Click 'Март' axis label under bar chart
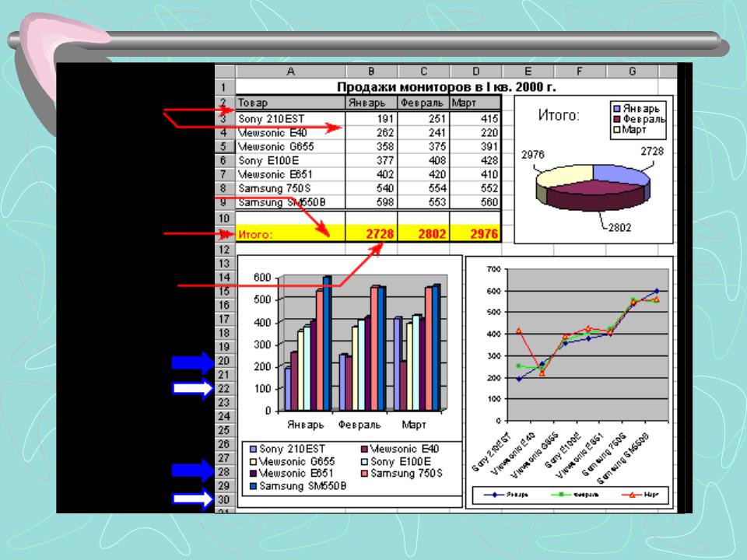747x560 pixels. [x=413, y=425]
